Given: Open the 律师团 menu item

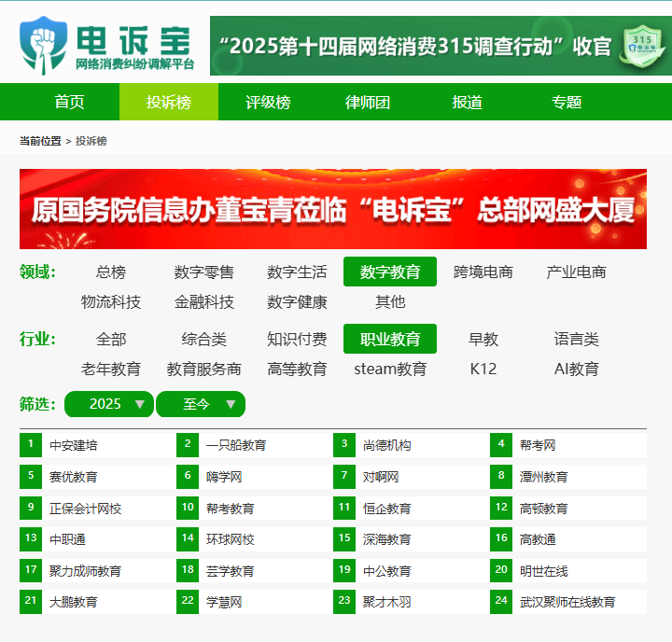Looking at the screenshot, I should [x=368, y=103].
